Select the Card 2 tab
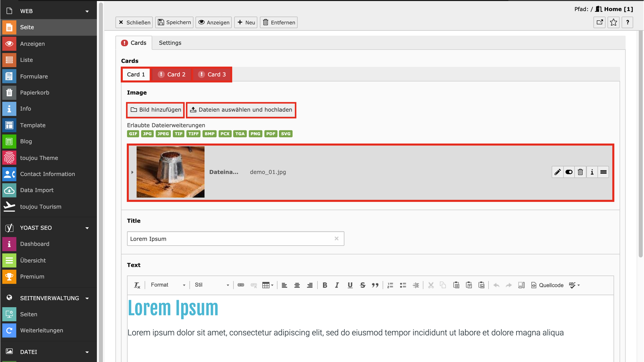The height and width of the screenshot is (362, 644). [172, 74]
